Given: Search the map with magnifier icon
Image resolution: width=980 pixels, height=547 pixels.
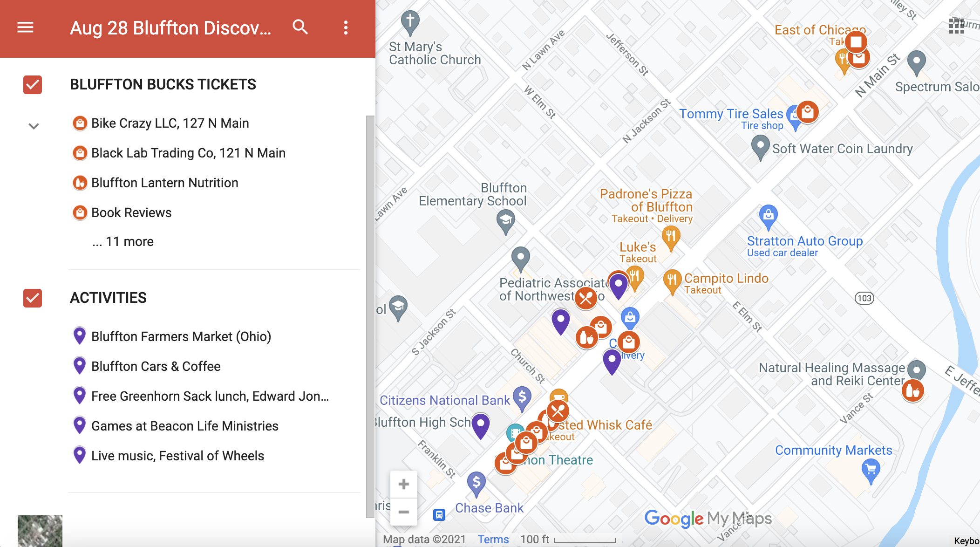Looking at the screenshot, I should (x=300, y=27).
